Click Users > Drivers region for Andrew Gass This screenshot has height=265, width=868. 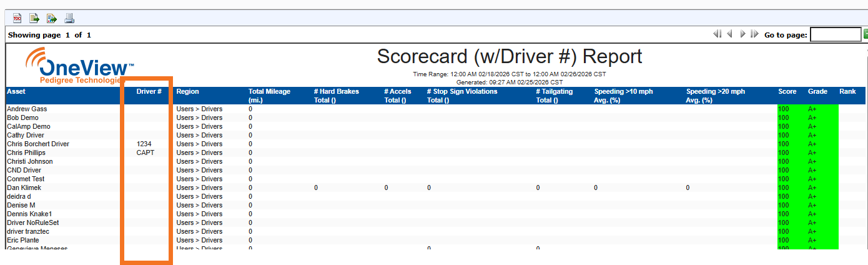click(199, 109)
